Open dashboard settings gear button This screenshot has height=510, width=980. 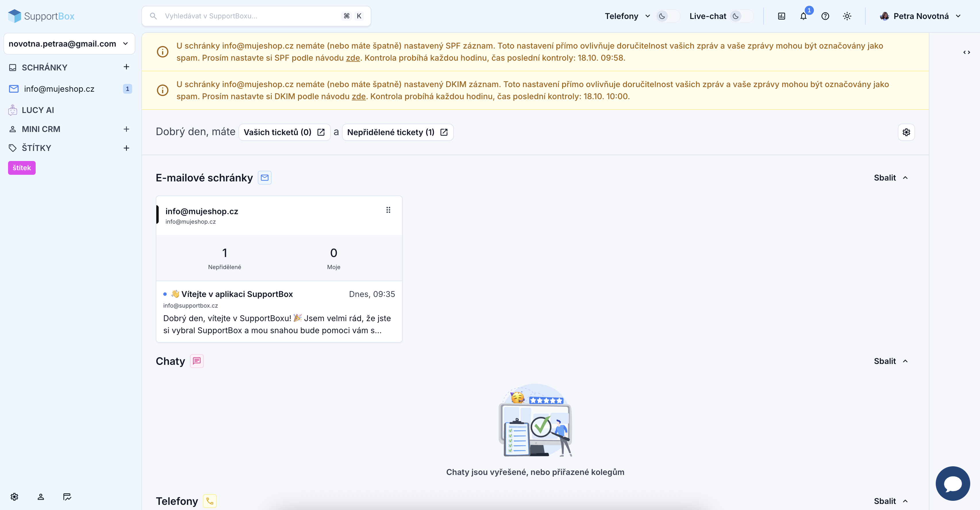(x=906, y=132)
